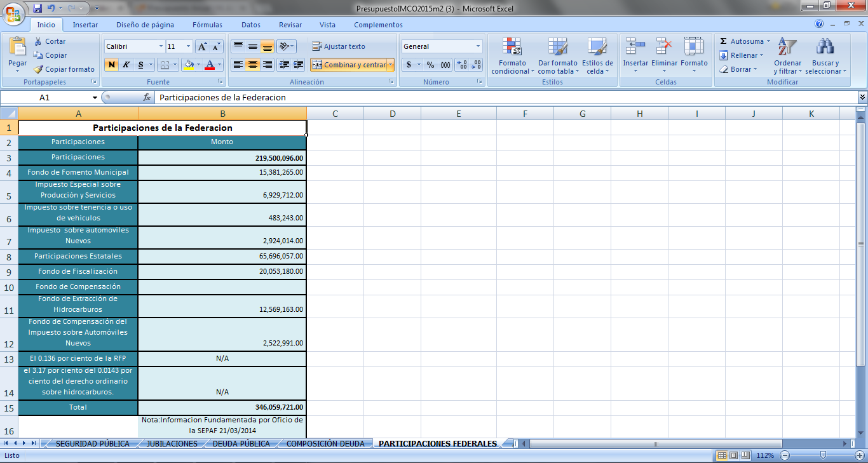The width and height of the screenshot is (868, 463).
Task: Open font size 11 dropdown
Action: pyautogui.click(x=188, y=46)
